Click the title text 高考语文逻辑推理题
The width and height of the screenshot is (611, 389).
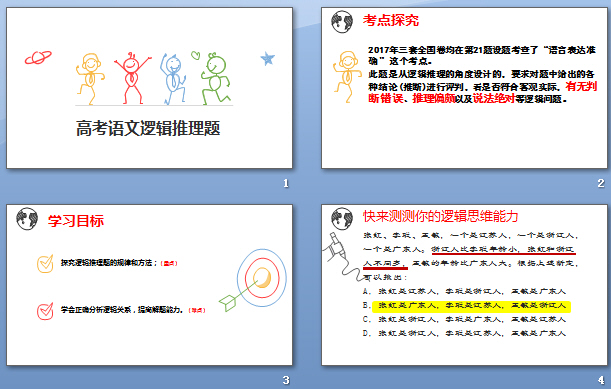tap(148, 128)
